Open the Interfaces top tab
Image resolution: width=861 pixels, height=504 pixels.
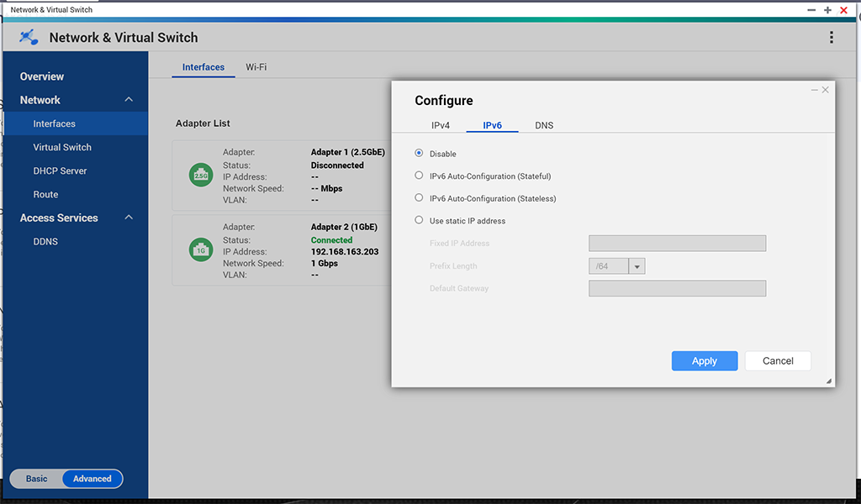click(x=203, y=67)
